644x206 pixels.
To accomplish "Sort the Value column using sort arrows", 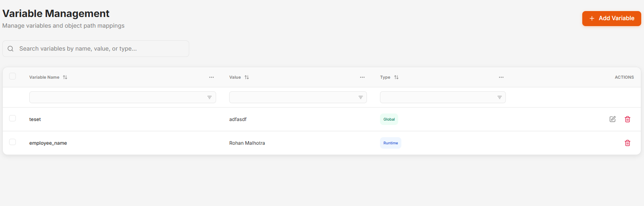I will coord(247,77).
